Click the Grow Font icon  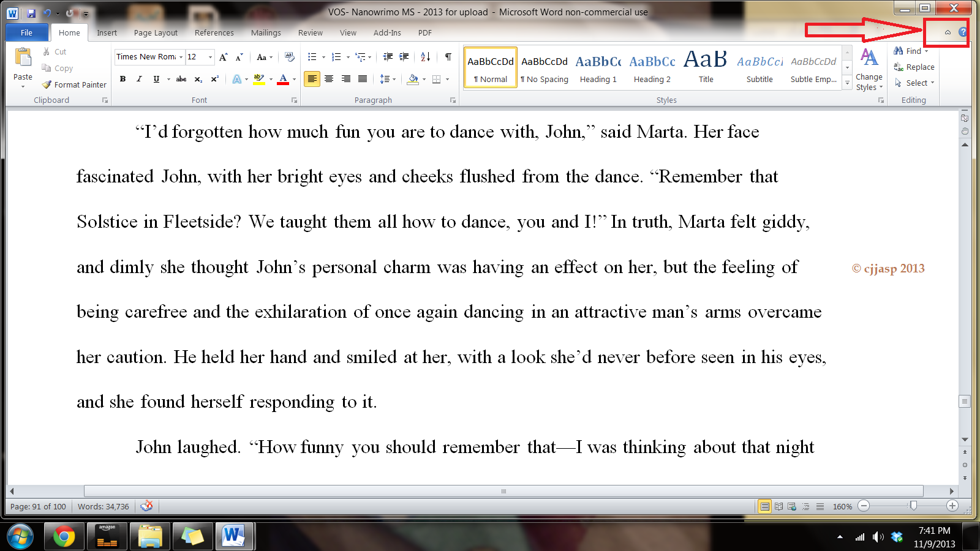(223, 57)
